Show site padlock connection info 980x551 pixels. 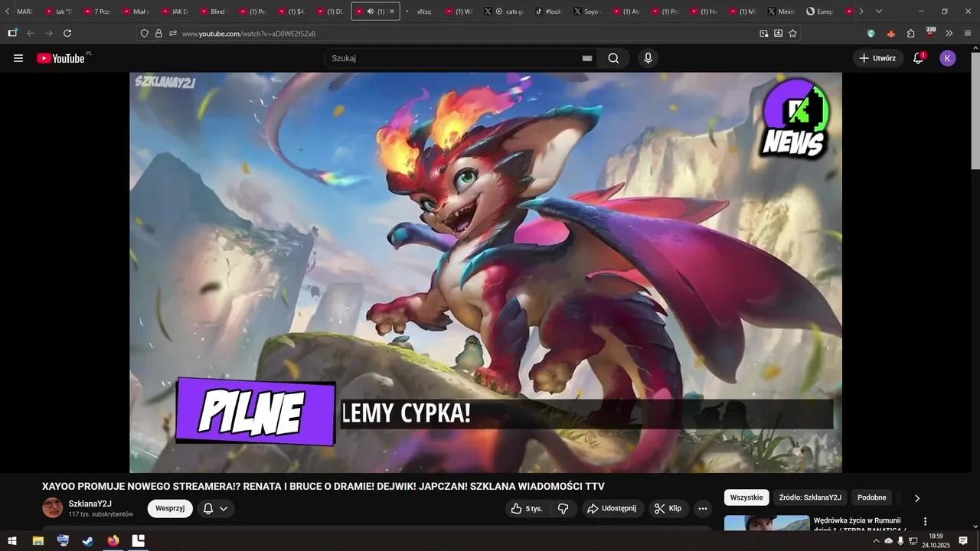click(x=158, y=33)
